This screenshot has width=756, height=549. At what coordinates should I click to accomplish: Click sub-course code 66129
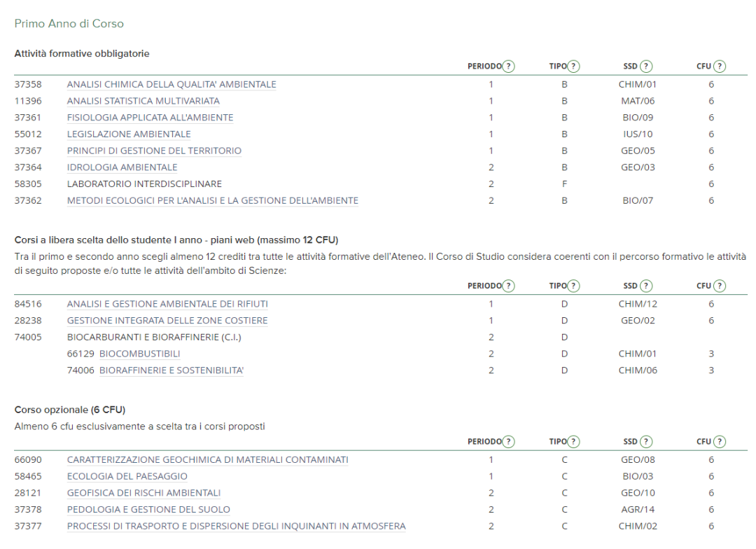[80, 354]
